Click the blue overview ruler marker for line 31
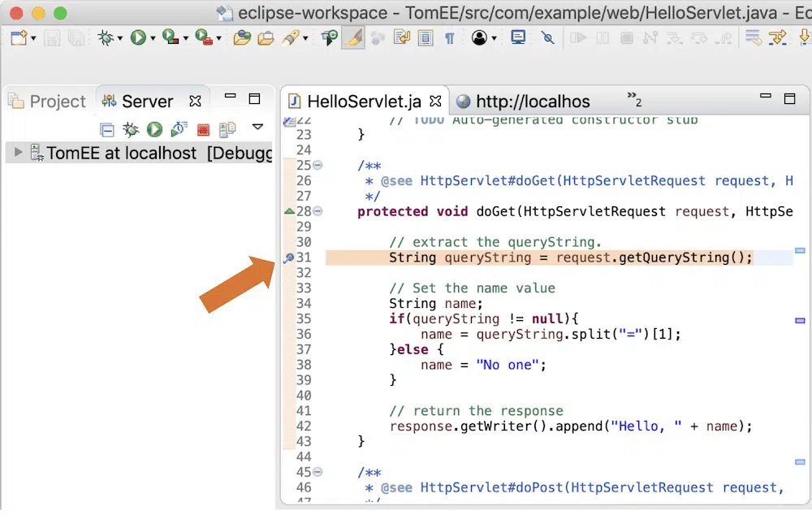This screenshot has width=812, height=515. 800,251
